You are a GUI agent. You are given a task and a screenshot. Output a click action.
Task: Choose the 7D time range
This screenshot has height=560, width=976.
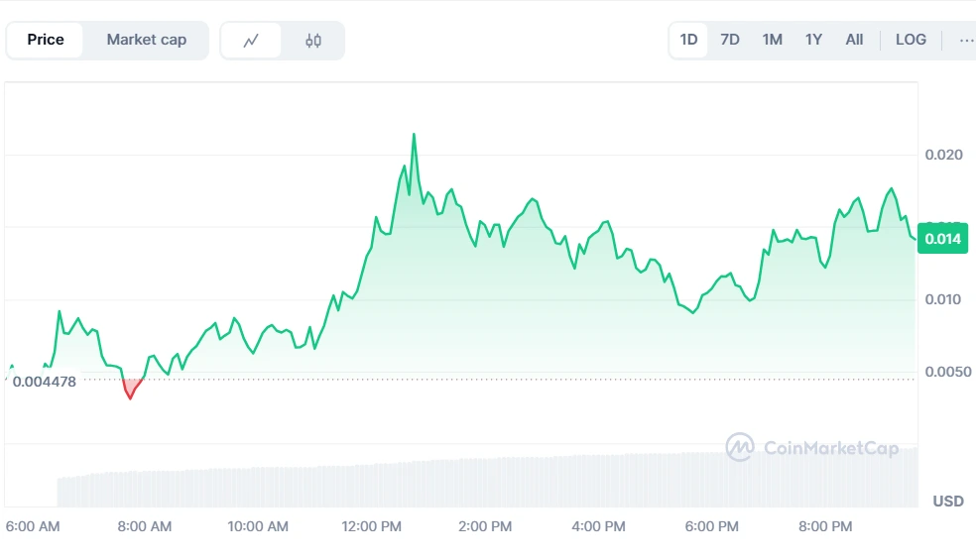click(729, 40)
